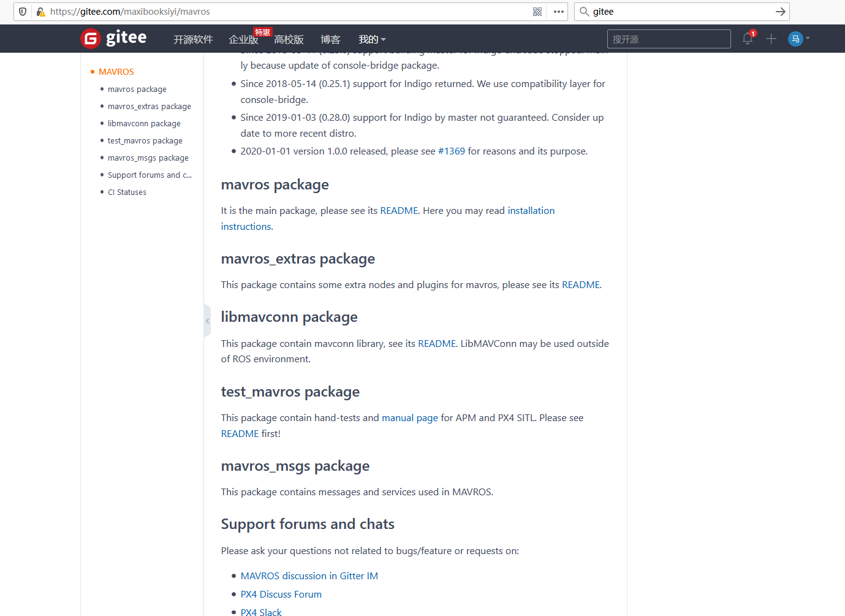Click the 'mavros_extras package' section heading
Viewport: 845px width, 616px height.
[x=298, y=259]
